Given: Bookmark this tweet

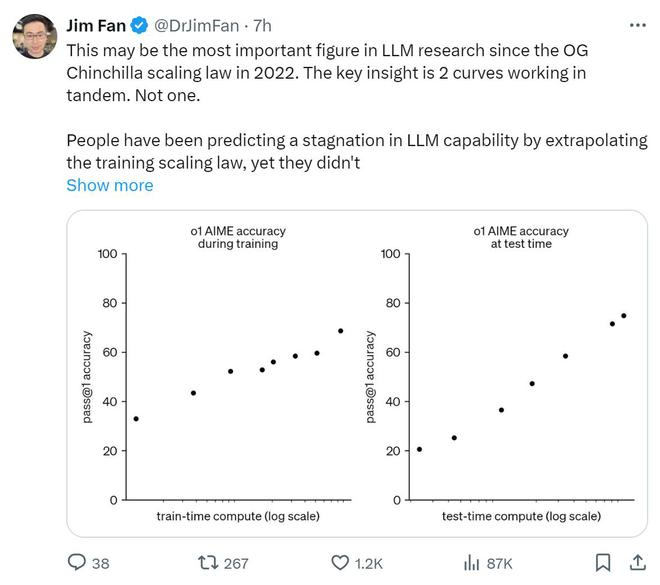Looking at the screenshot, I should (603, 563).
